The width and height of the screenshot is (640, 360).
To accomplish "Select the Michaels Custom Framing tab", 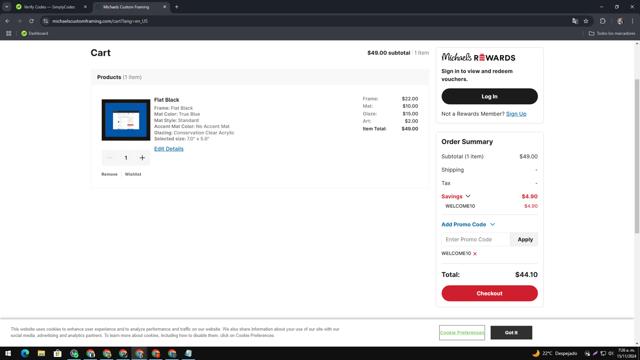I will 127,7.
